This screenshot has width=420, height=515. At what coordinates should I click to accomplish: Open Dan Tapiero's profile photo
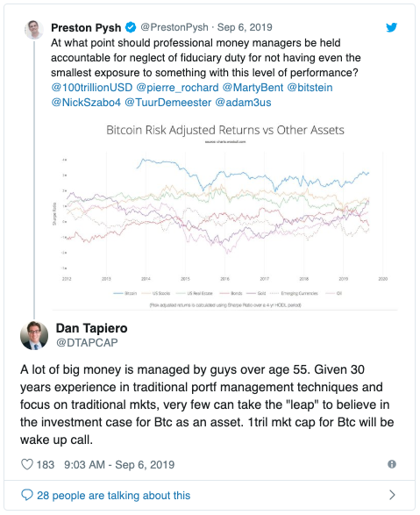34,335
